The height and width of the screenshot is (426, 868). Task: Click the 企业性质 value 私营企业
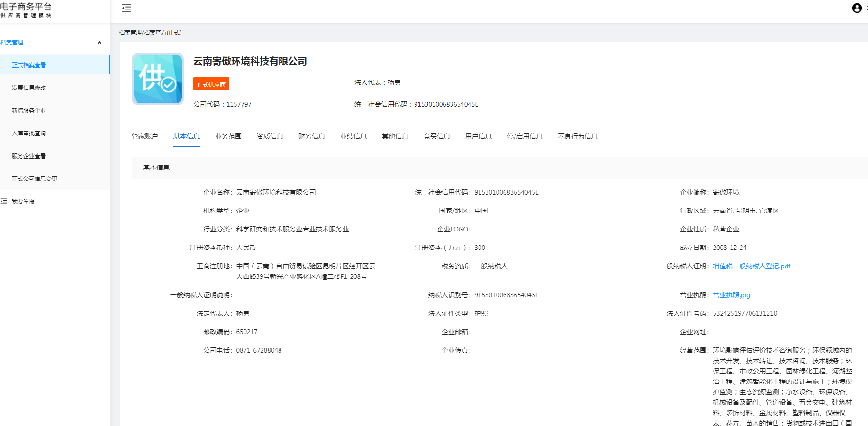click(x=726, y=229)
